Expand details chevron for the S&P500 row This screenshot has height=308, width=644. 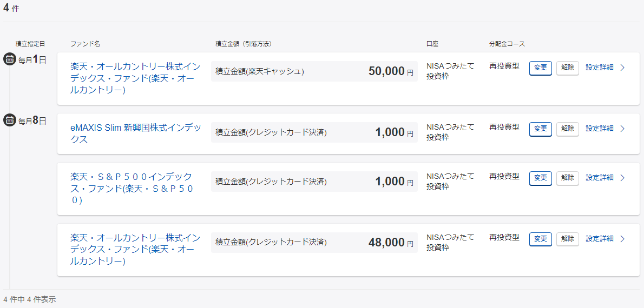click(622, 178)
